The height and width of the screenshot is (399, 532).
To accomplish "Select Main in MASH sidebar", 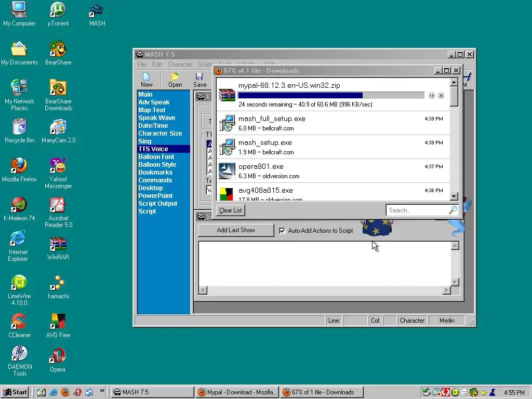I will [164, 95].
